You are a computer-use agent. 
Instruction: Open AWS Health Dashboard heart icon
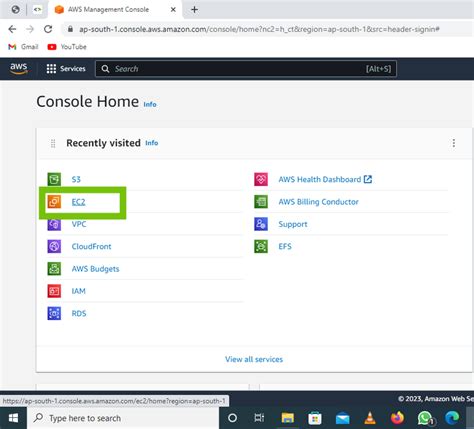tap(261, 179)
